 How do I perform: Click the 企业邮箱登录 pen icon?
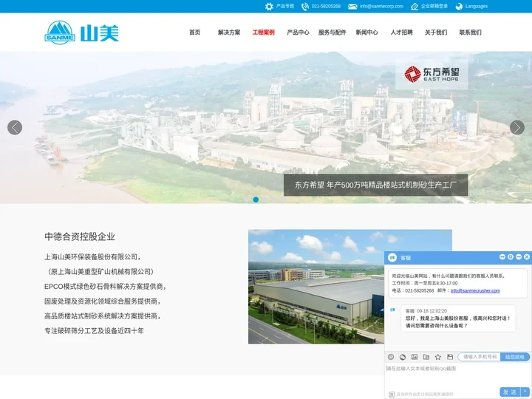click(415, 7)
